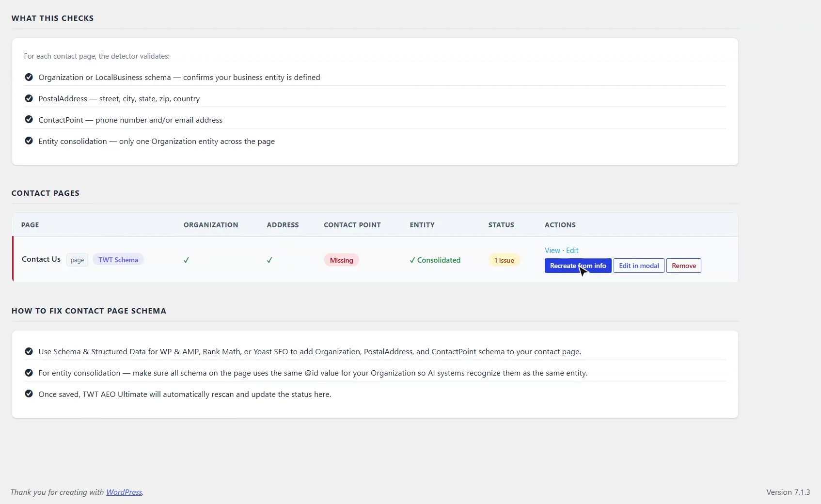Click check icon beside PostalAddress item
The width and height of the screenshot is (821, 504).
click(29, 98)
